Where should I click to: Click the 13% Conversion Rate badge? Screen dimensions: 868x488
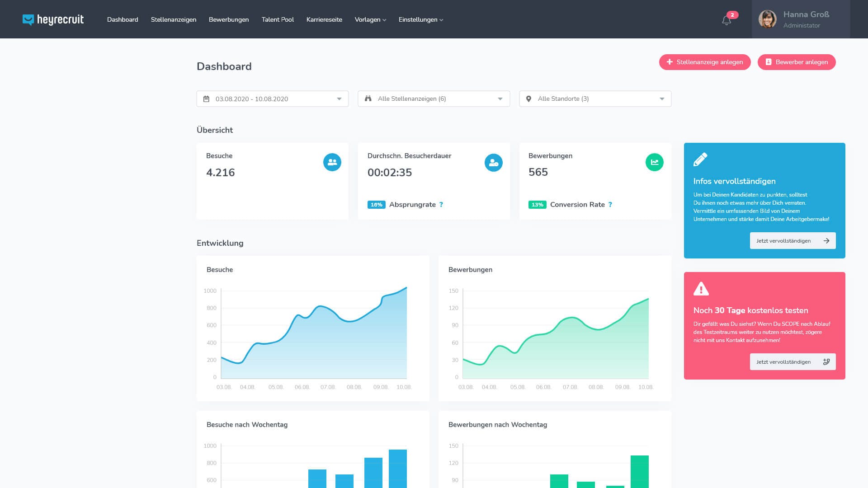(x=537, y=205)
